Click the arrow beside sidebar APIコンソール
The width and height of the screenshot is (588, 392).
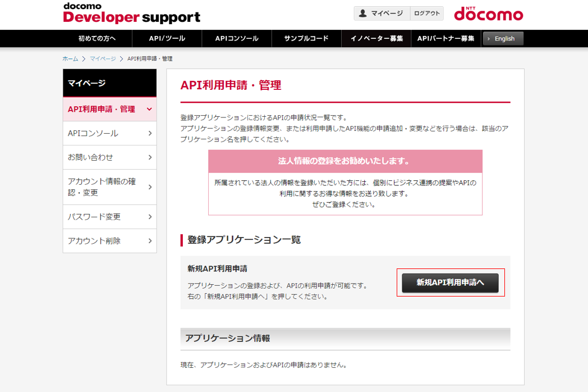150,133
